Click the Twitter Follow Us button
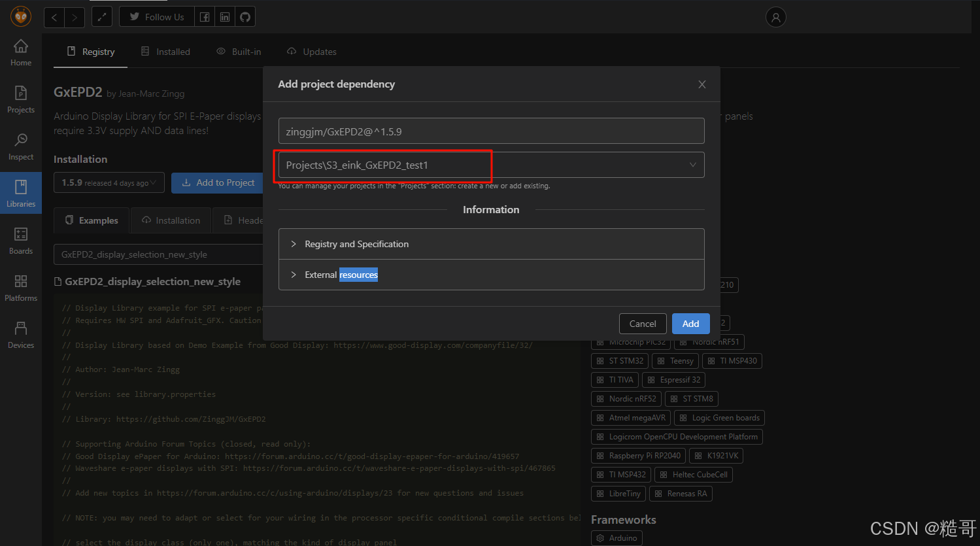 click(157, 17)
